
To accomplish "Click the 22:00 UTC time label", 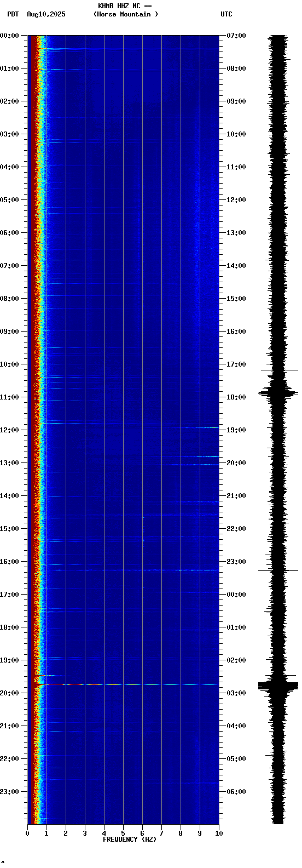I will point(236,529).
